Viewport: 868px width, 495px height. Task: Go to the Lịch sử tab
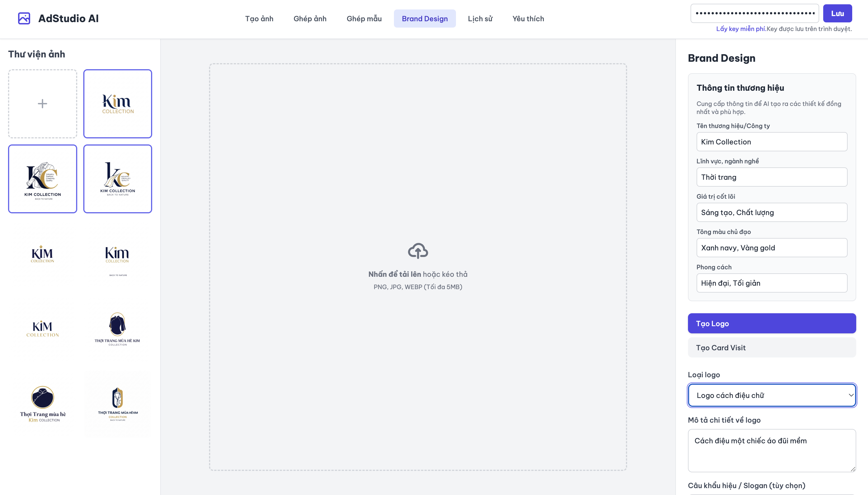point(480,19)
